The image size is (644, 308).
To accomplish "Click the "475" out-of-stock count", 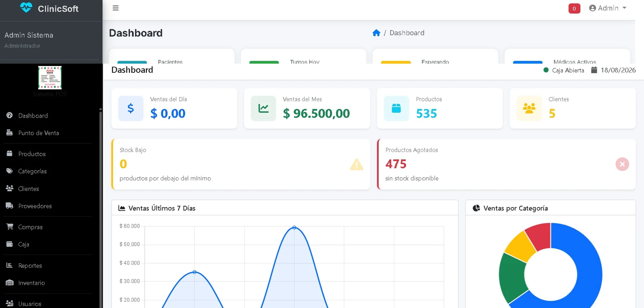I will click(x=396, y=164).
